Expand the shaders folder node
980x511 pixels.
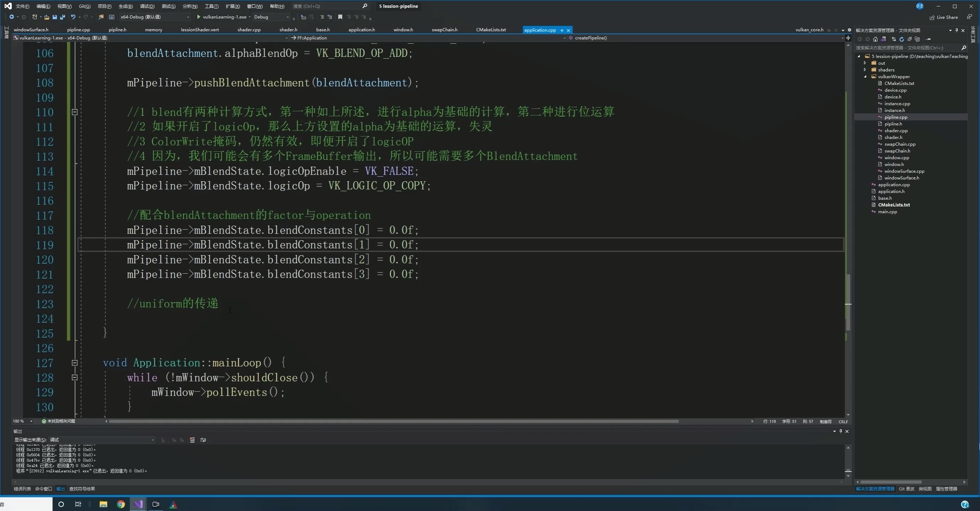pos(865,70)
